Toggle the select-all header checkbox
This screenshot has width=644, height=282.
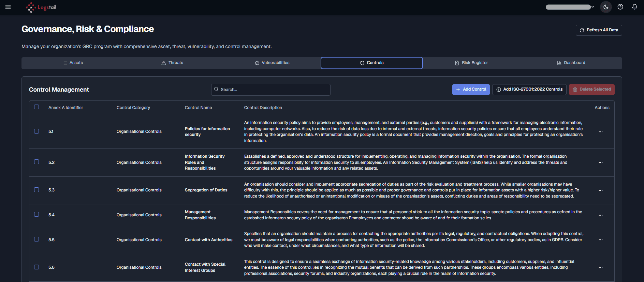point(36,107)
